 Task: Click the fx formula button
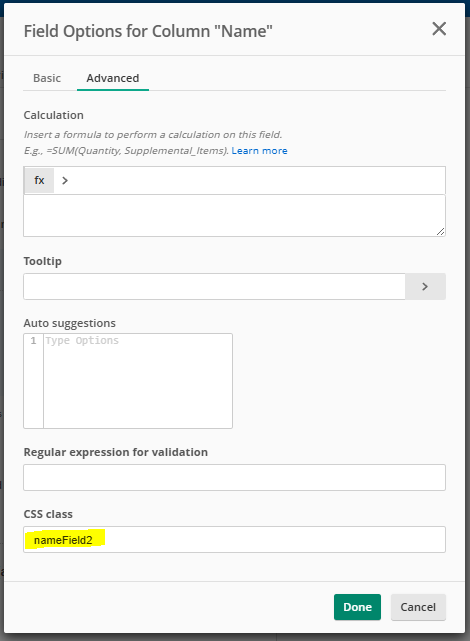(x=39, y=180)
